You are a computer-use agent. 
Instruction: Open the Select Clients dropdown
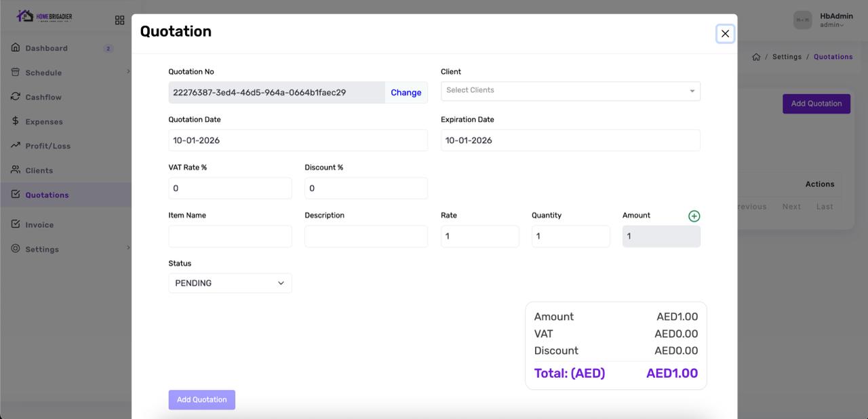[570, 91]
